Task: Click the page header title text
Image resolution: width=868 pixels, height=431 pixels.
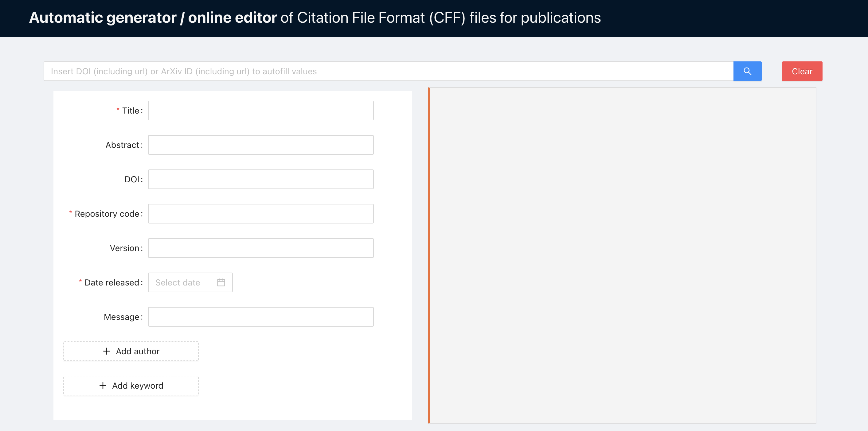Action: tap(315, 17)
